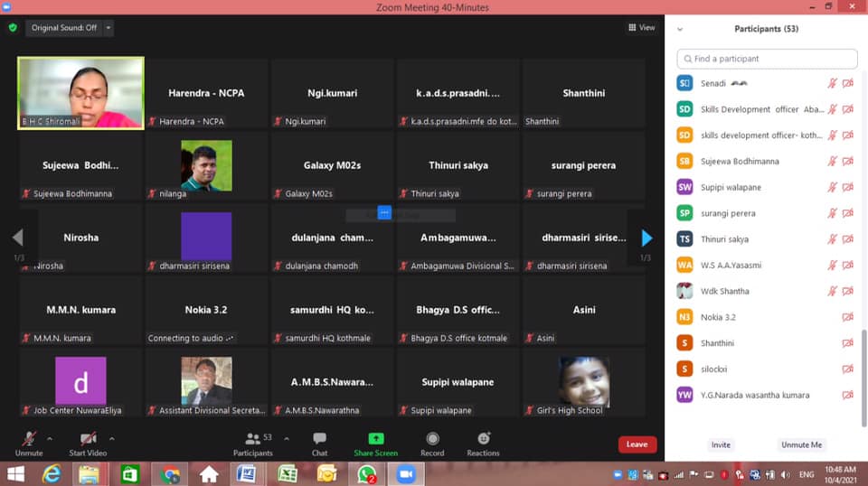Open WhatsApp from the taskbar

(x=366, y=474)
